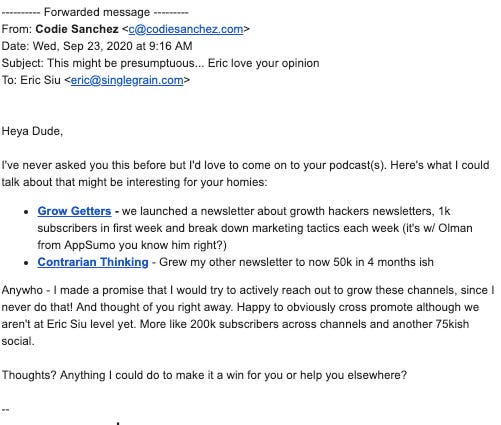Click the Thoughts? closing question line
Image resolution: width=501 pixels, height=425 pixels.
click(x=204, y=375)
